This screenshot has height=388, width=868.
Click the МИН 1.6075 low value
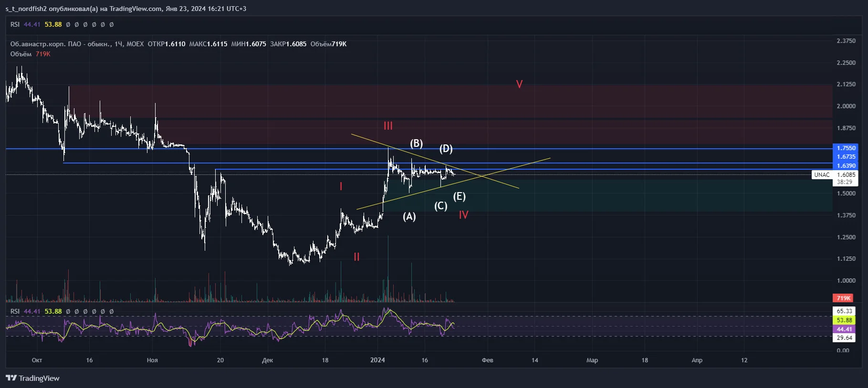(x=249, y=44)
